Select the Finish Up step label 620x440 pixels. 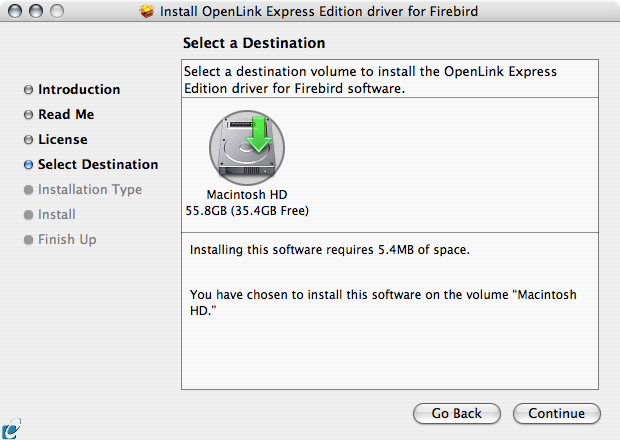pos(67,240)
